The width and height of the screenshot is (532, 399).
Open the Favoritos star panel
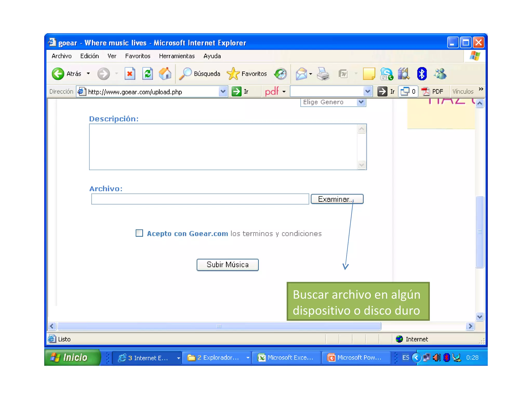tap(247, 74)
